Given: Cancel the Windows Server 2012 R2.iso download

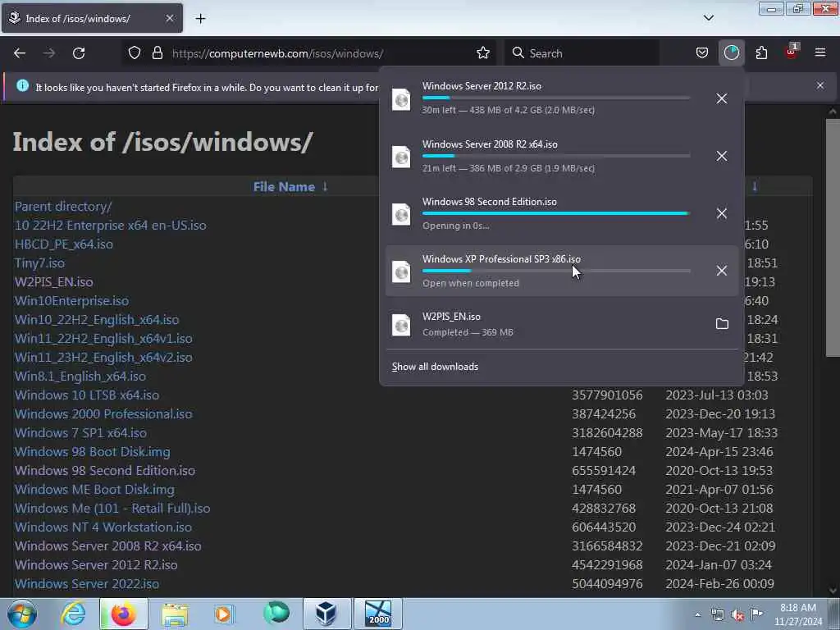Looking at the screenshot, I should [x=722, y=98].
